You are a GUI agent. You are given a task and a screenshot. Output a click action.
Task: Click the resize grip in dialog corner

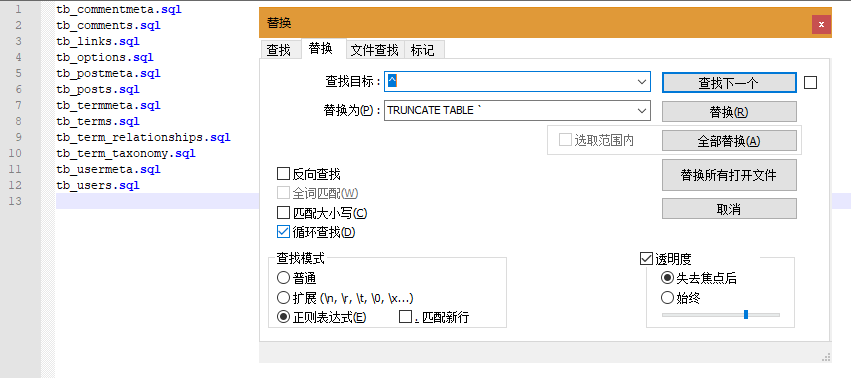tap(826, 357)
